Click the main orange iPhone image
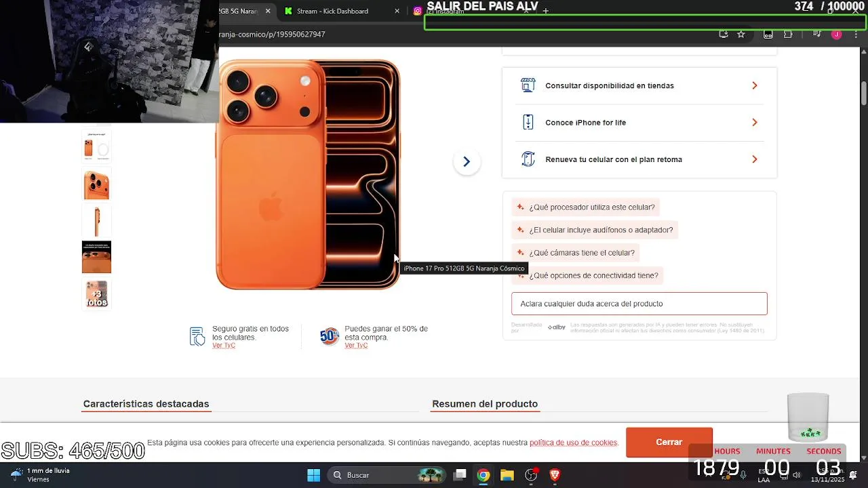Image resolution: width=868 pixels, height=488 pixels. (309, 175)
